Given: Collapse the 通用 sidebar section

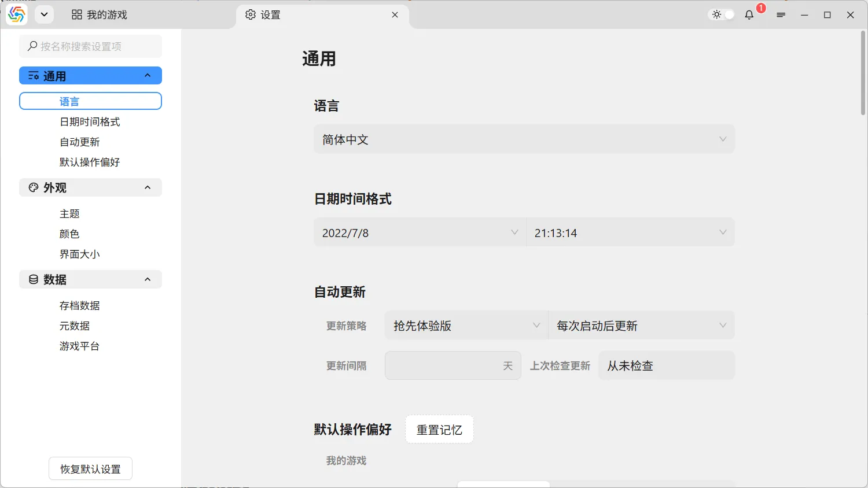Looking at the screenshot, I should pos(148,76).
